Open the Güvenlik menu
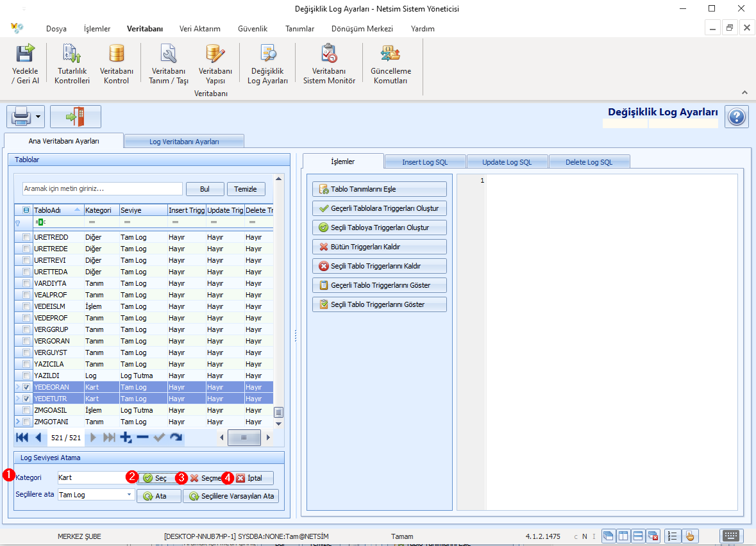This screenshot has height=546, width=756. (x=253, y=29)
